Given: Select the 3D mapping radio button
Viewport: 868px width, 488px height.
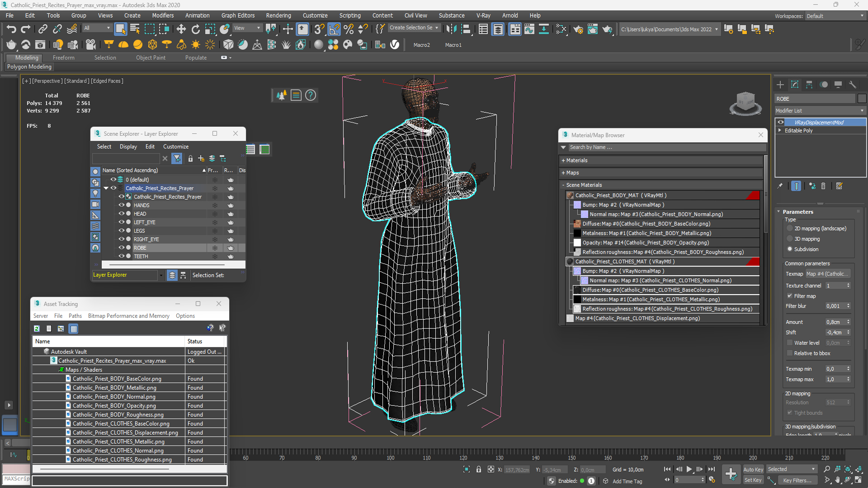Looking at the screenshot, I should [790, 239].
